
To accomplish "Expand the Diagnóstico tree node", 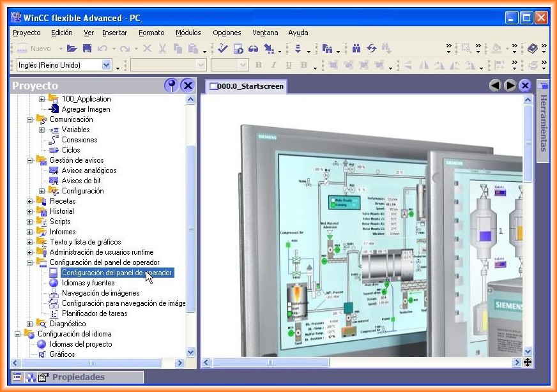I will pos(30,324).
